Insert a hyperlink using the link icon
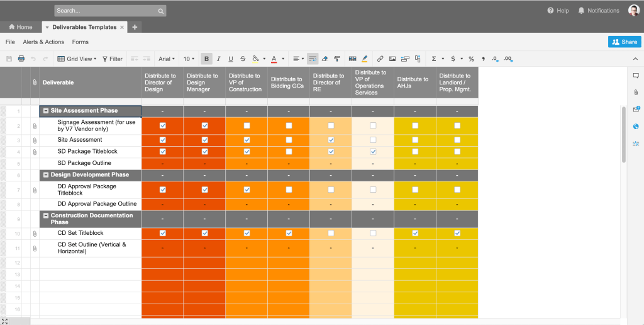This screenshot has width=644, height=325. (380, 59)
